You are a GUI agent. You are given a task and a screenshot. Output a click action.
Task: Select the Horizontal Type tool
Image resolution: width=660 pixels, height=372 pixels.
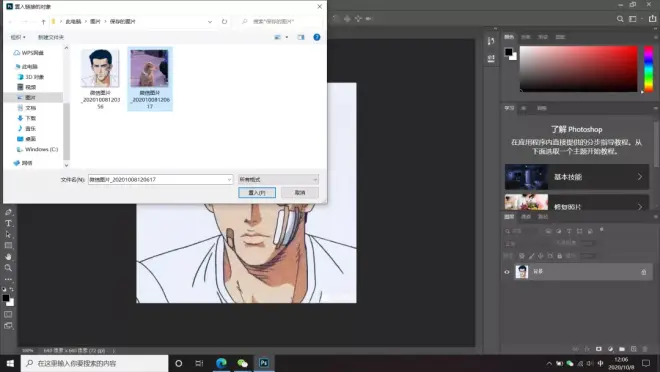[x=8, y=223]
